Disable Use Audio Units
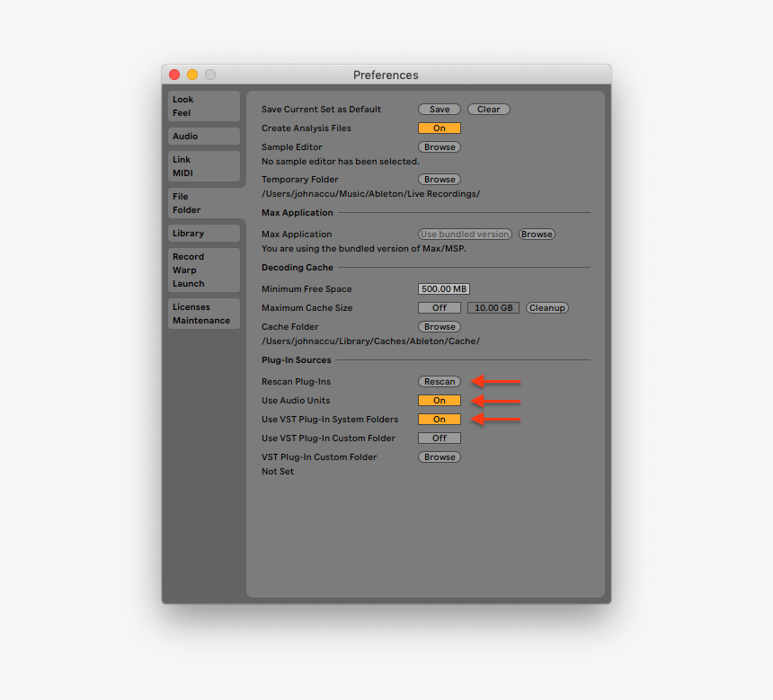773x700 pixels. (x=439, y=400)
